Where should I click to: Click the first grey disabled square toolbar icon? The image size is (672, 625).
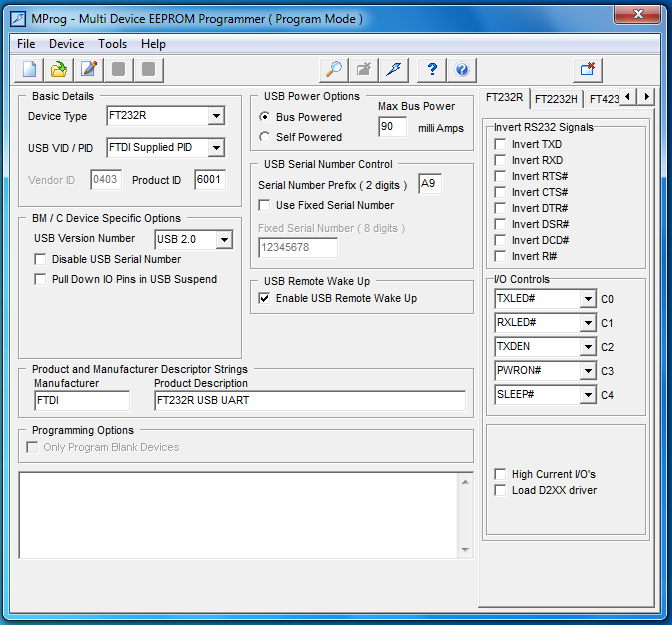click(x=118, y=69)
